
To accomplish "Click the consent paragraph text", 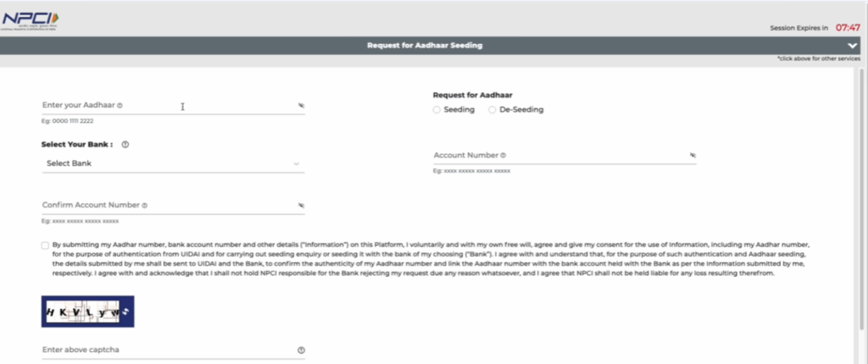I will 431,259.
